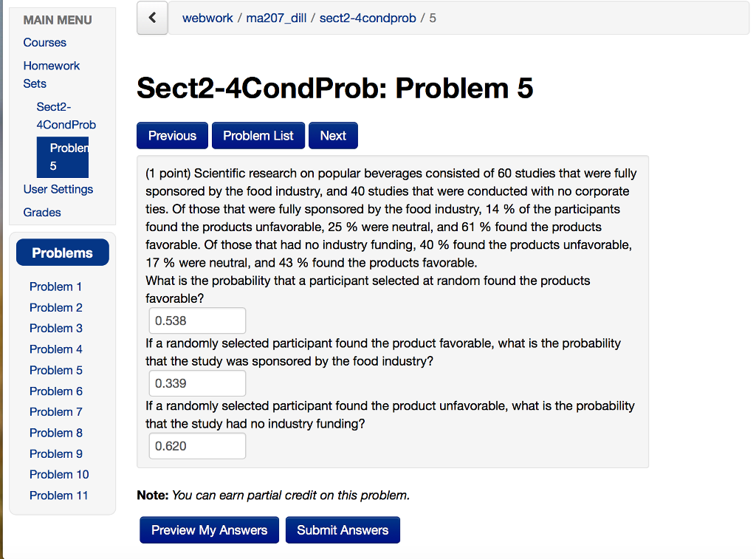Viewport: 756px width, 559px height.
Task: Open Problem 1 from the Problems panel
Action: 55,287
